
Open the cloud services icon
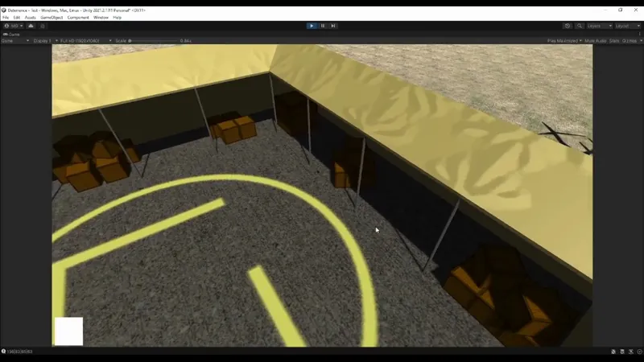[x=31, y=26]
